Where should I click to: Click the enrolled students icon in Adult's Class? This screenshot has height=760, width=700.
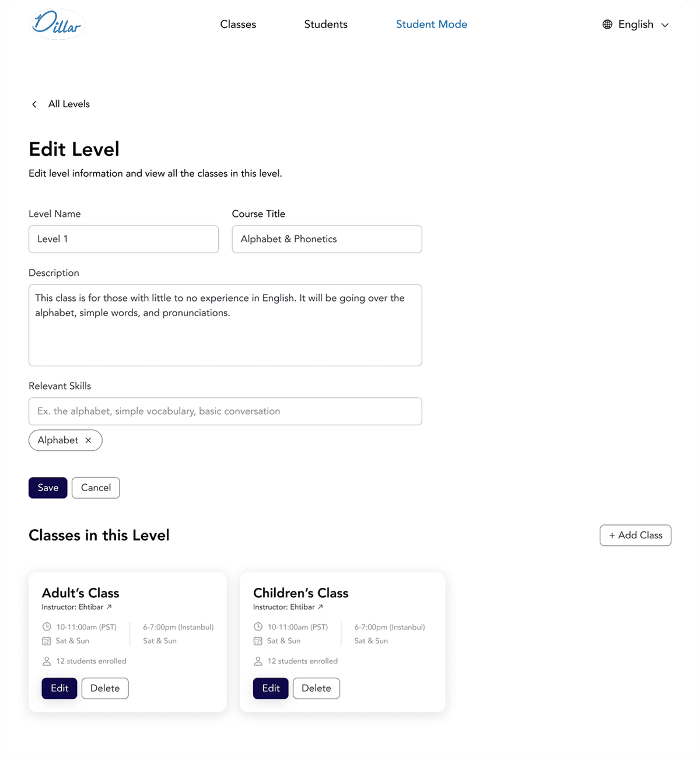click(47, 661)
